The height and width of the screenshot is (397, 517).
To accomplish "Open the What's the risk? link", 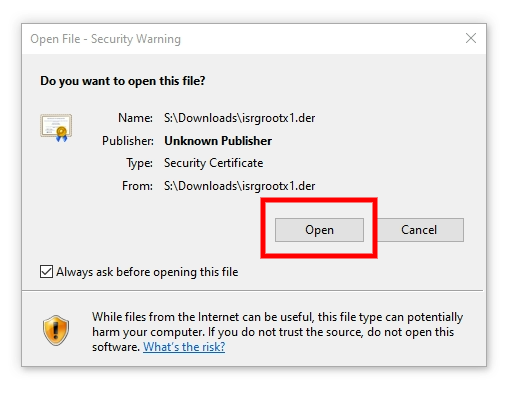I will click(x=184, y=347).
